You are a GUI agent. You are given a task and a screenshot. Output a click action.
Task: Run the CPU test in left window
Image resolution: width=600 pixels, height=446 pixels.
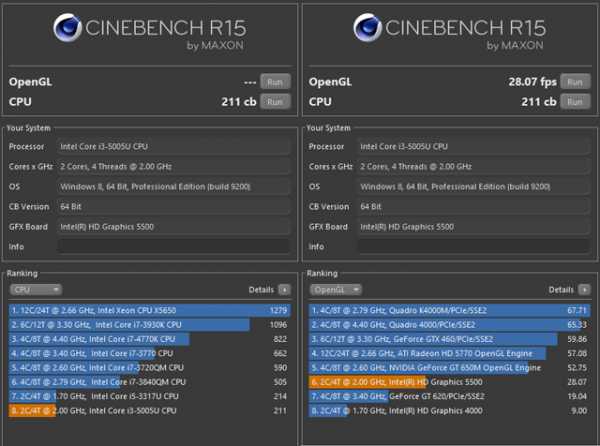tap(275, 102)
